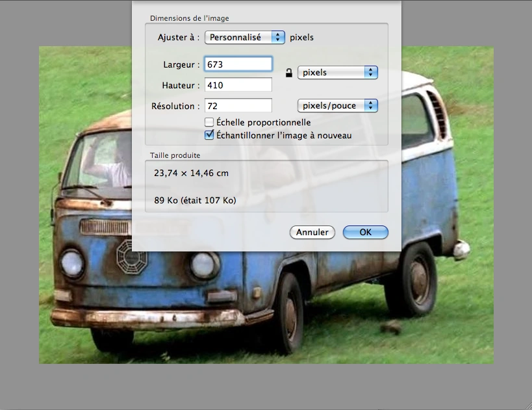Enable the Échelle proportionnelle checkbox
This screenshot has height=410, width=532.
click(209, 122)
